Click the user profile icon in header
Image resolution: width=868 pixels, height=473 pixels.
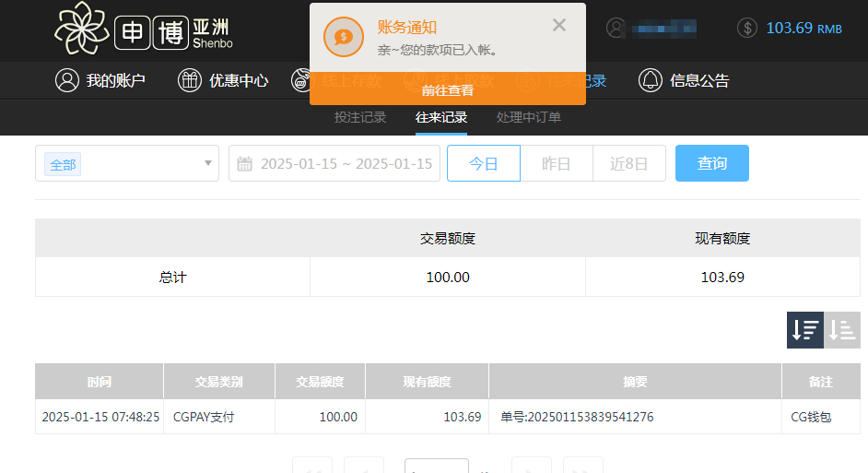coord(616,28)
